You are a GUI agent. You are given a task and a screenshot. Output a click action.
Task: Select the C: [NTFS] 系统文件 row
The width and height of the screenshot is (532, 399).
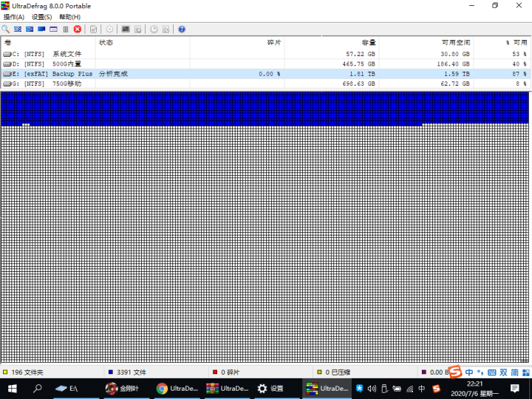(266, 54)
